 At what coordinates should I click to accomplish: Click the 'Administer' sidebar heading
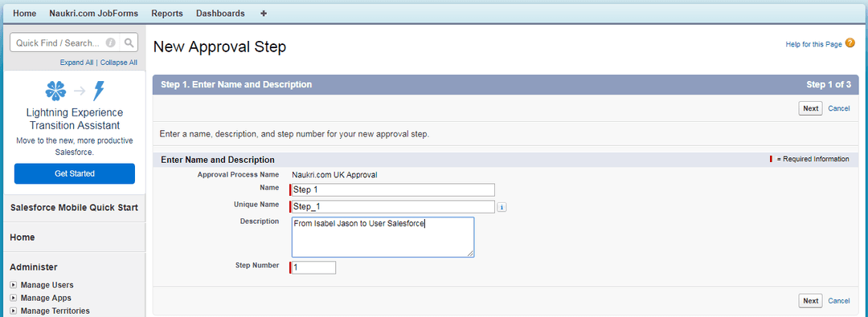click(x=33, y=267)
